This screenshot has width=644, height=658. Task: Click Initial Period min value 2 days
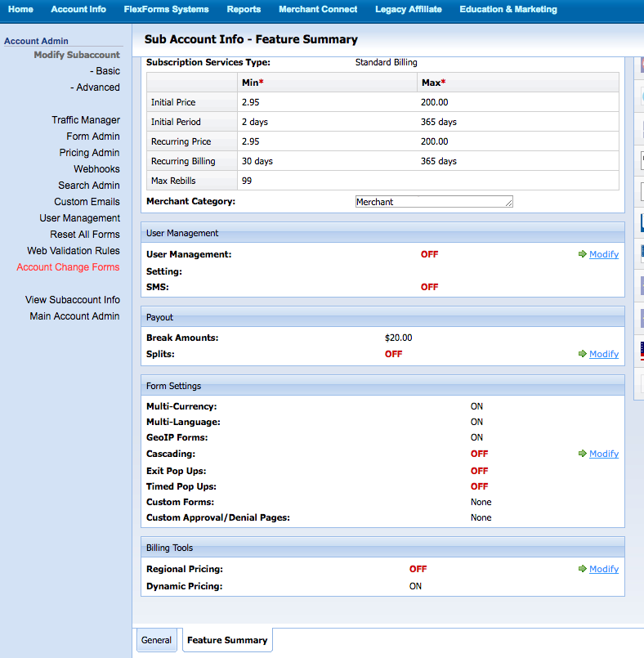click(255, 122)
